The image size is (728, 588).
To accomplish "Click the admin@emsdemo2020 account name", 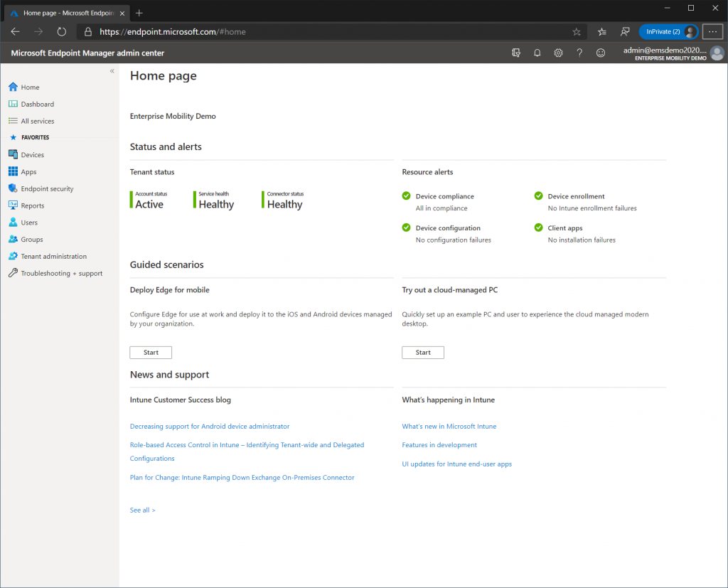I will 665,50.
